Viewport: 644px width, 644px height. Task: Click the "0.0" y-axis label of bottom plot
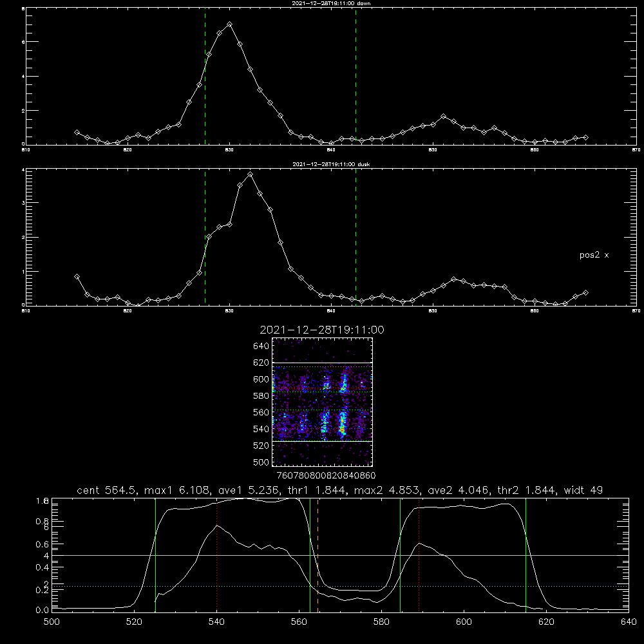pos(43,611)
